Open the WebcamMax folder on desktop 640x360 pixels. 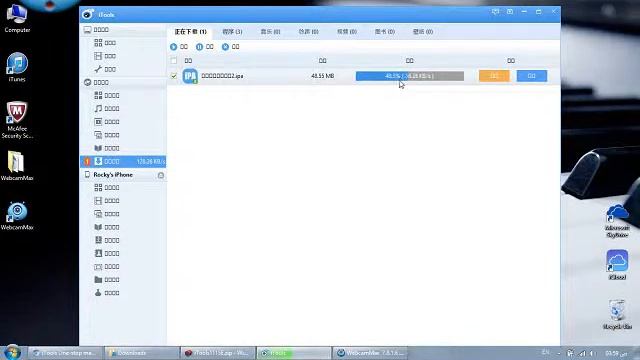click(x=17, y=166)
